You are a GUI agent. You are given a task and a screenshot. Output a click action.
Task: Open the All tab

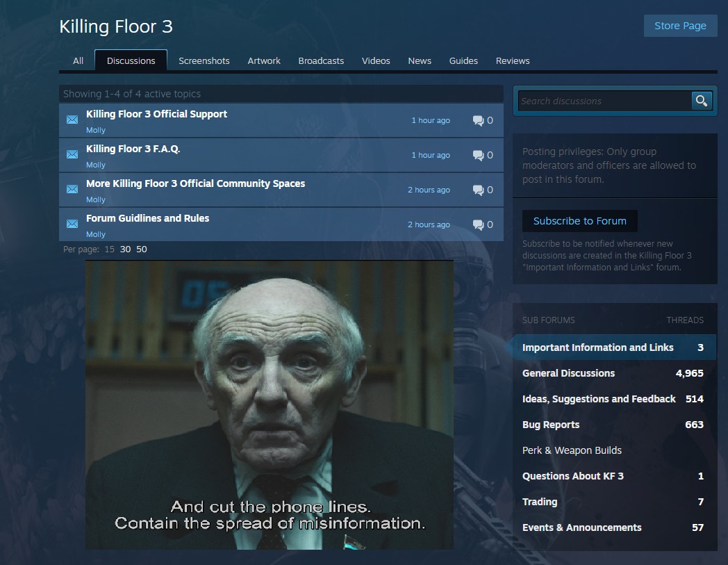78,61
